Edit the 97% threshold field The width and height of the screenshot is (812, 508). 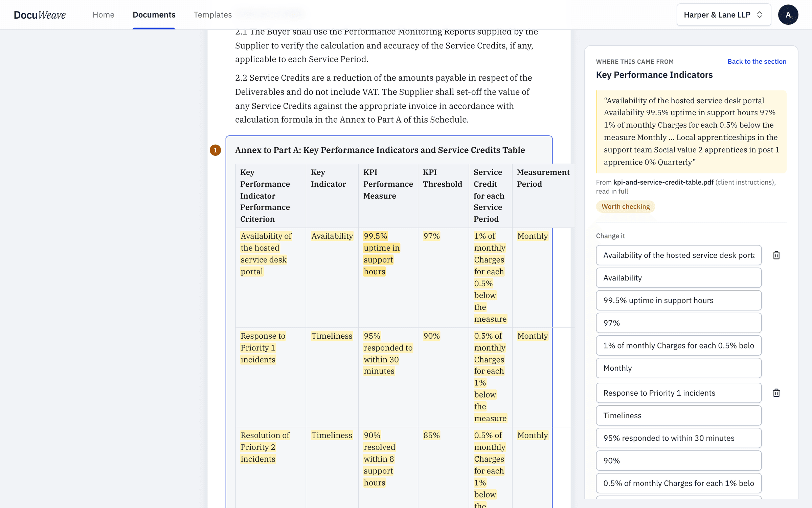point(679,323)
